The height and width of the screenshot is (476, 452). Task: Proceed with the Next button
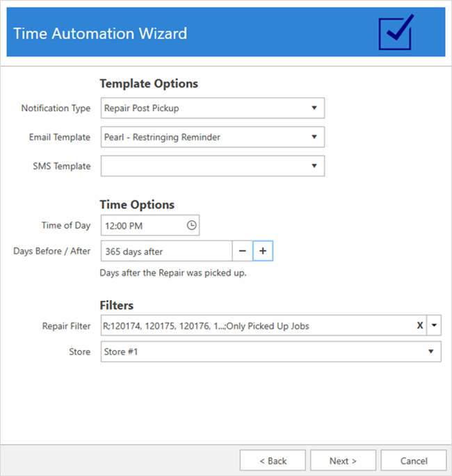pyautogui.click(x=343, y=461)
